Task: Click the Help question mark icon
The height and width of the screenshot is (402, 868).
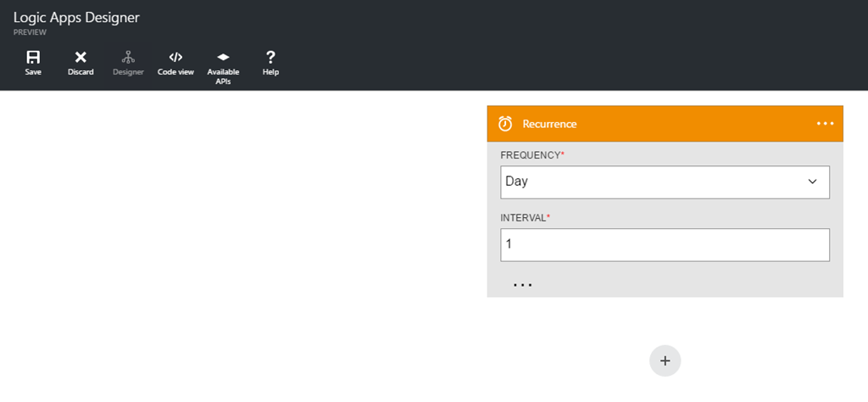Action: [x=270, y=58]
